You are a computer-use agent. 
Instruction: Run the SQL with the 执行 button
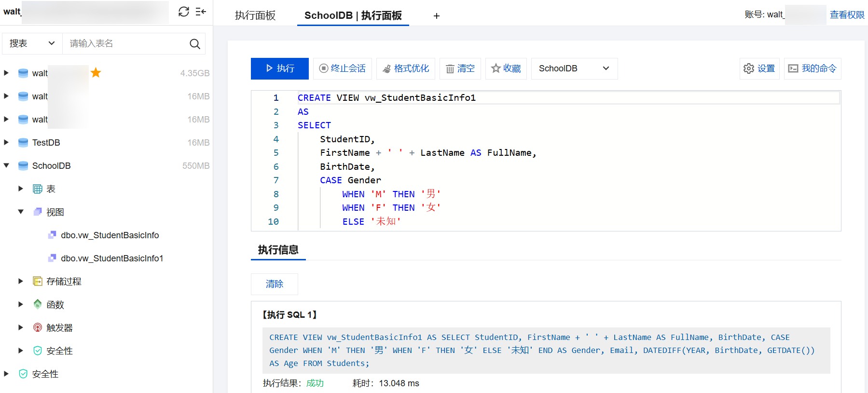tap(280, 68)
